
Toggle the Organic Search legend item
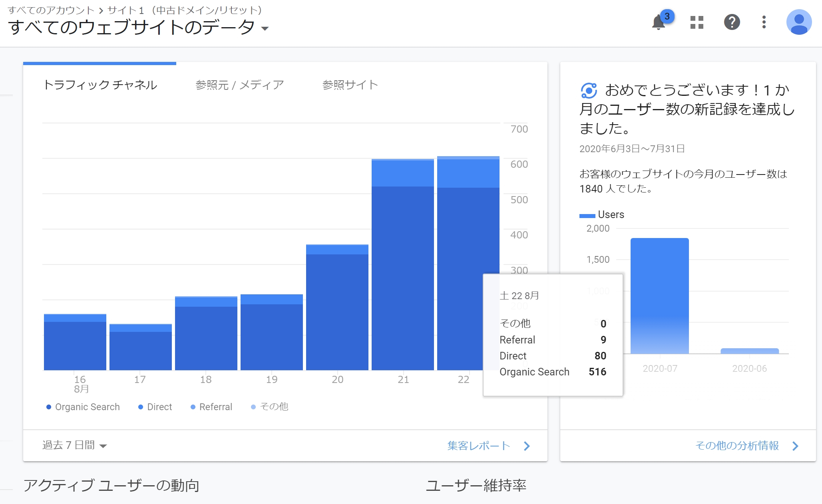pos(83,407)
